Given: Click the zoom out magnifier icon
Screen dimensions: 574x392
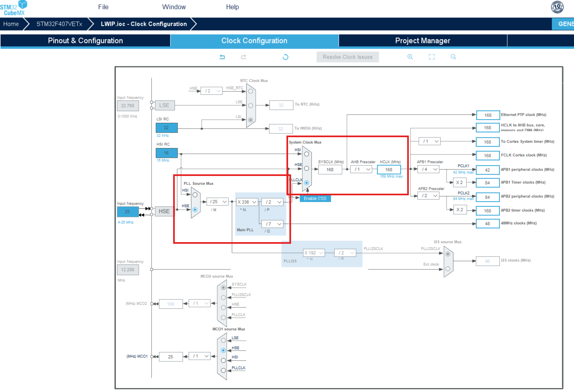Looking at the screenshot, I should coord(453,57).
